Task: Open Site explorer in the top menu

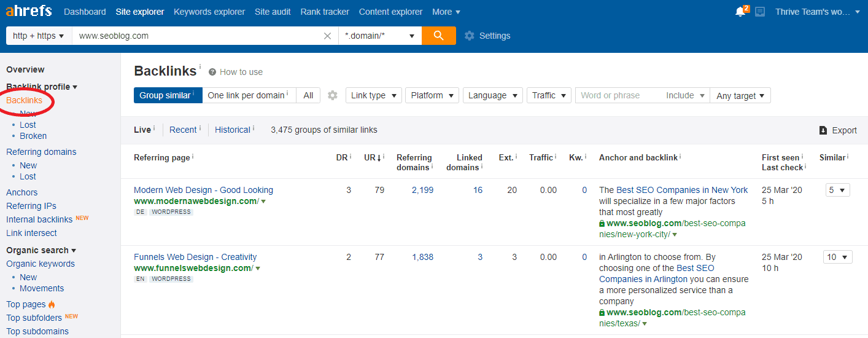Action: (x=140, y=12)
